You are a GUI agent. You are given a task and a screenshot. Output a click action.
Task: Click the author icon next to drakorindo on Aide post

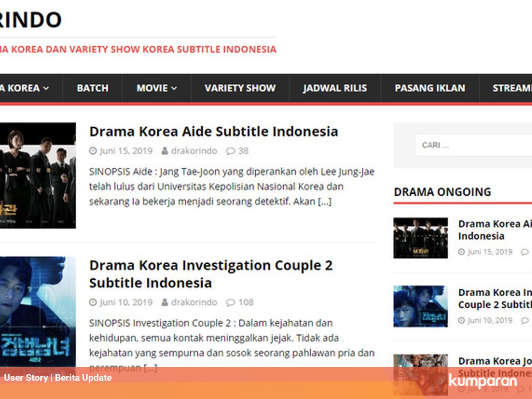[164, 151]
